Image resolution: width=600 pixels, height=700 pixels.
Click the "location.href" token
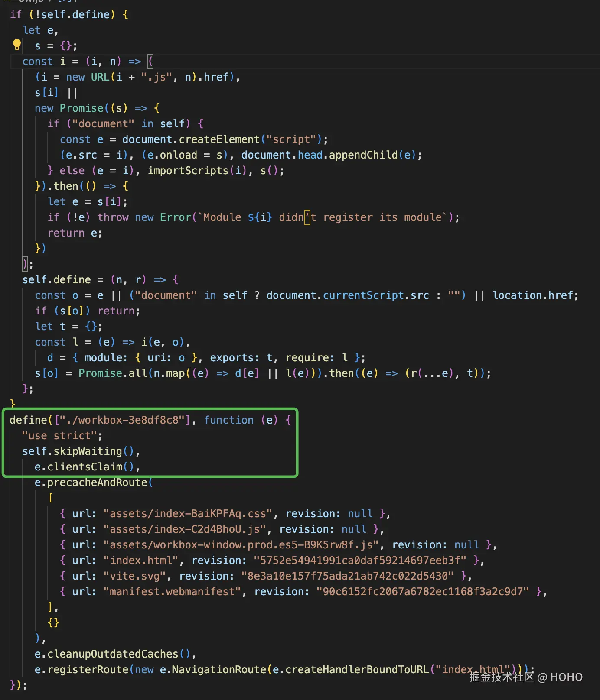pos(533,295)
